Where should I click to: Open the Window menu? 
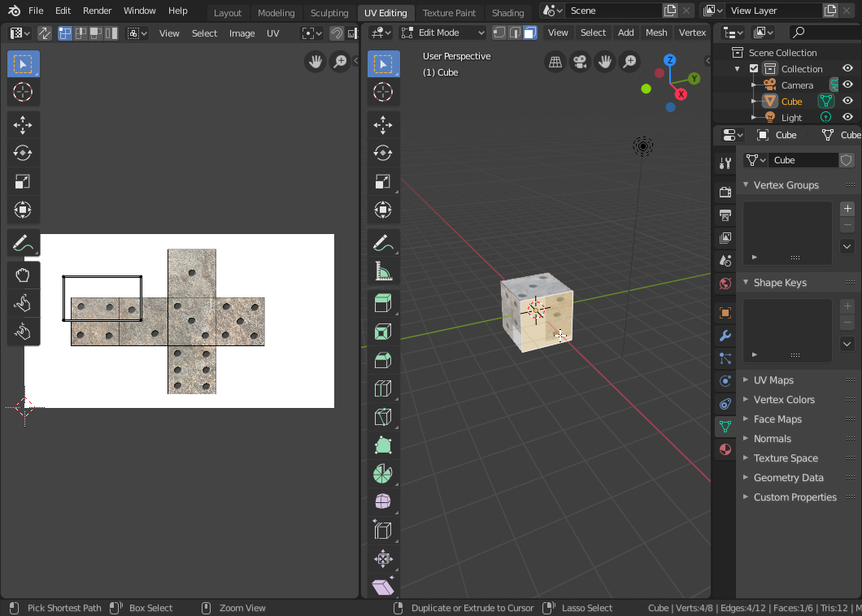pyautogui.click(x=139, y=11)
